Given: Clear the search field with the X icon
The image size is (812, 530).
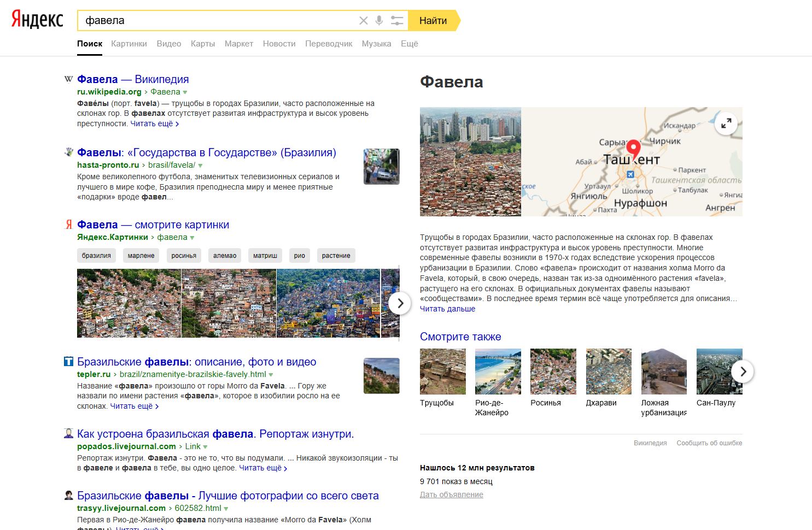Looking at the screenshot, I should 363,21.
